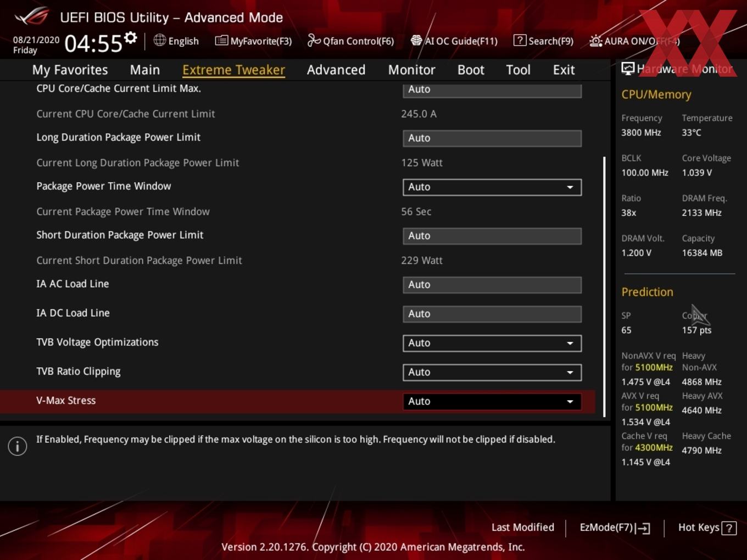The height and width of the screenshot is (560, 747).
Task: Click the 229 Watt value
Action: click(422, 260)
